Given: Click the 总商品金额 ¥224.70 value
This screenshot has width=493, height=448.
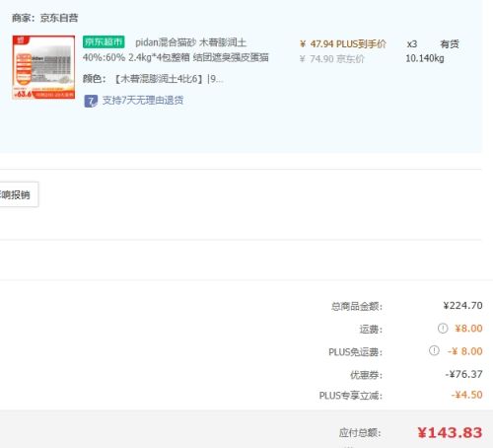Looking at the screenshot, I should (x=462, y=306).
